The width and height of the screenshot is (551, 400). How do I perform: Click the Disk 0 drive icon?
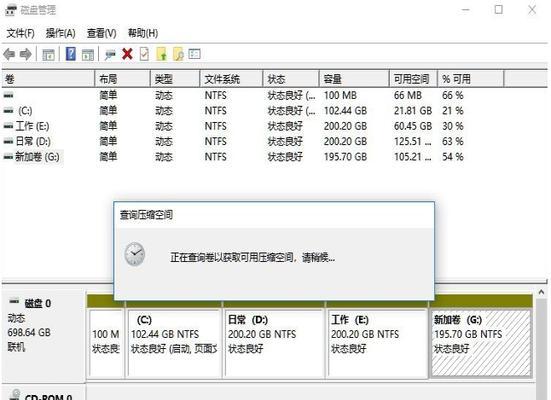14,301
